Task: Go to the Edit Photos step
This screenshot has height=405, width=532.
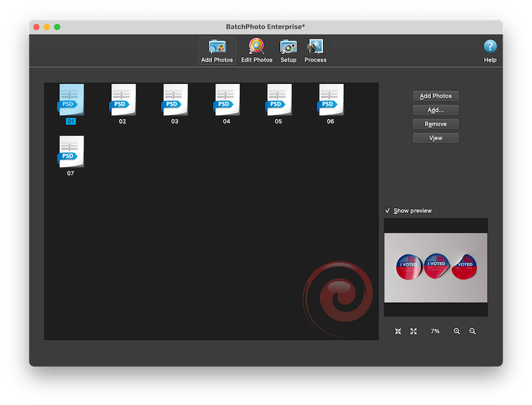Action: (257, 51)
